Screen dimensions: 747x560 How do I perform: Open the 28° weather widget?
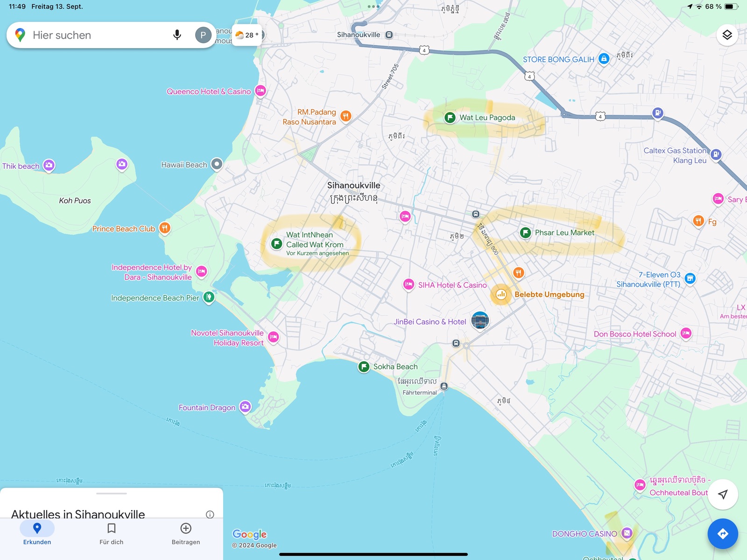[247, 35]
